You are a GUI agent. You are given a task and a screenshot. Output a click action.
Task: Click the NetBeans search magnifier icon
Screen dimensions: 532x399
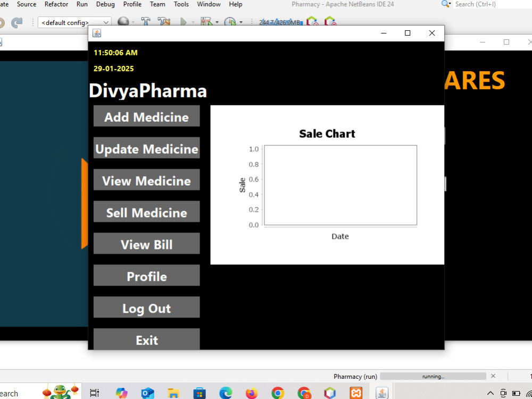click(x=446, y=4)
